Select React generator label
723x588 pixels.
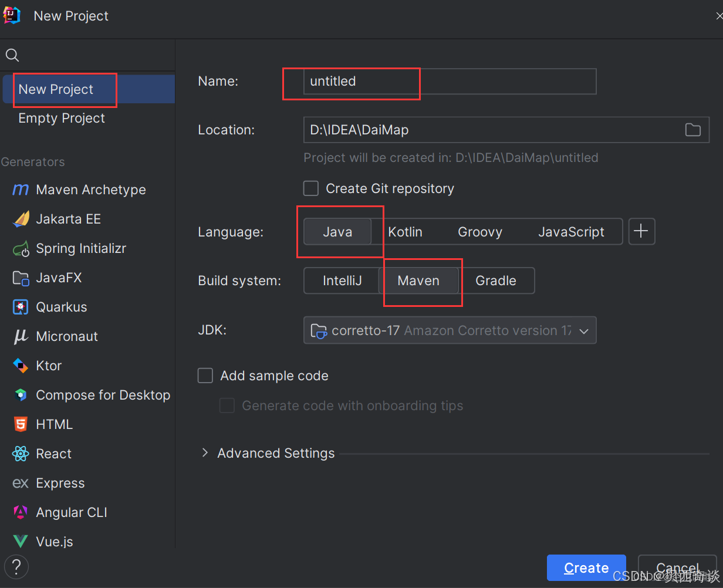click(x=54, y=454)
